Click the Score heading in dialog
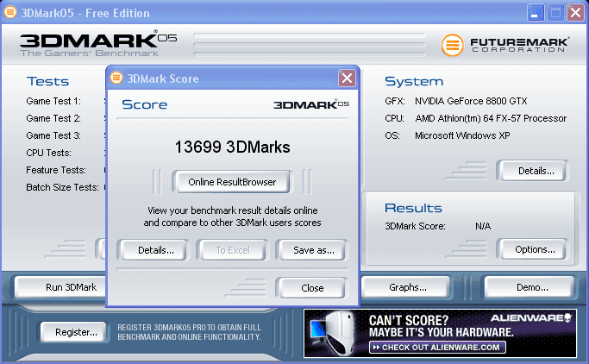The width and height of the screenshot is (589, 364). point(145,104)
